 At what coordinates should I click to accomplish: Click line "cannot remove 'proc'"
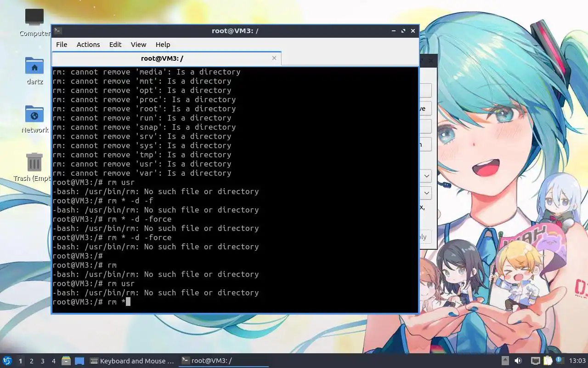pos(144,99)
